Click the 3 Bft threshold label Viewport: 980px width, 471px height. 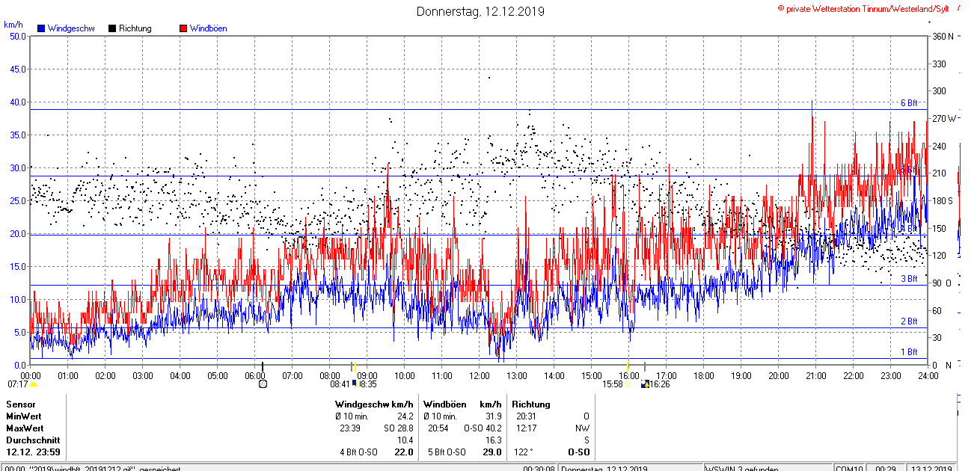pos(908,279)
